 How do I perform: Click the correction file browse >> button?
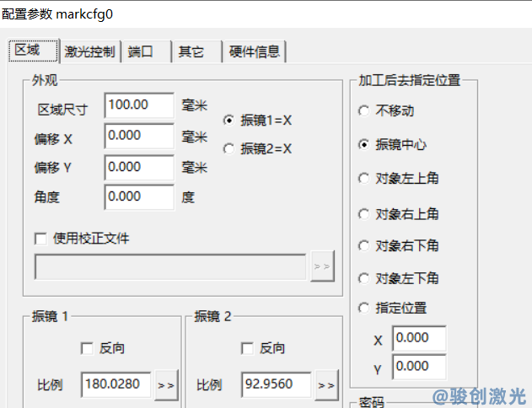tap(322, 266)
